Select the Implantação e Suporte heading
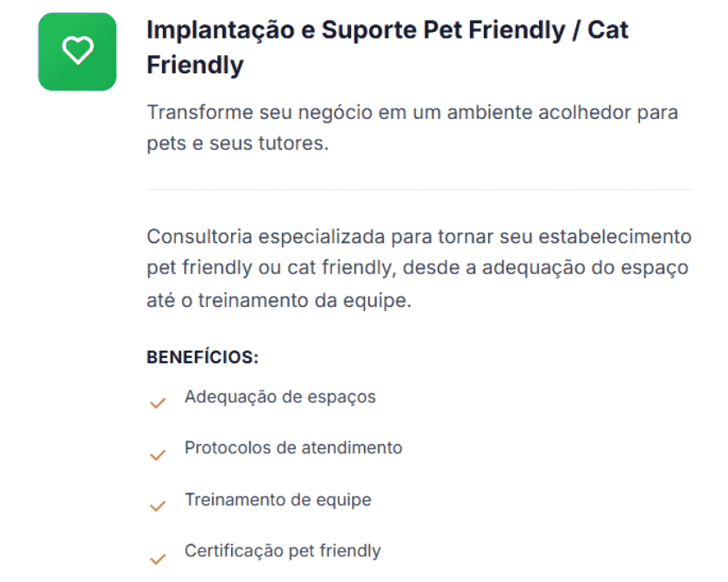728x582 pixels. pos(387,30)
